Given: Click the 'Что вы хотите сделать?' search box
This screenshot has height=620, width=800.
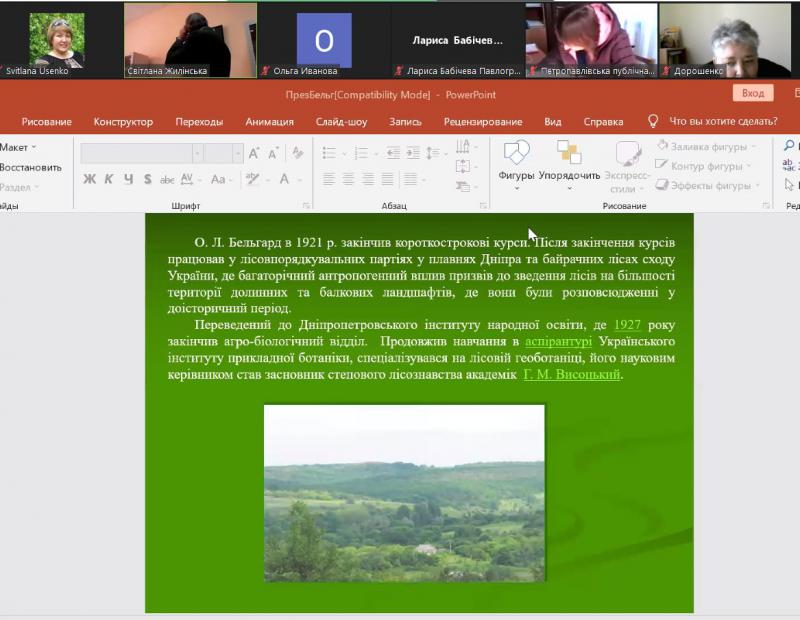Looking at the screenshot, I should 723,121.
